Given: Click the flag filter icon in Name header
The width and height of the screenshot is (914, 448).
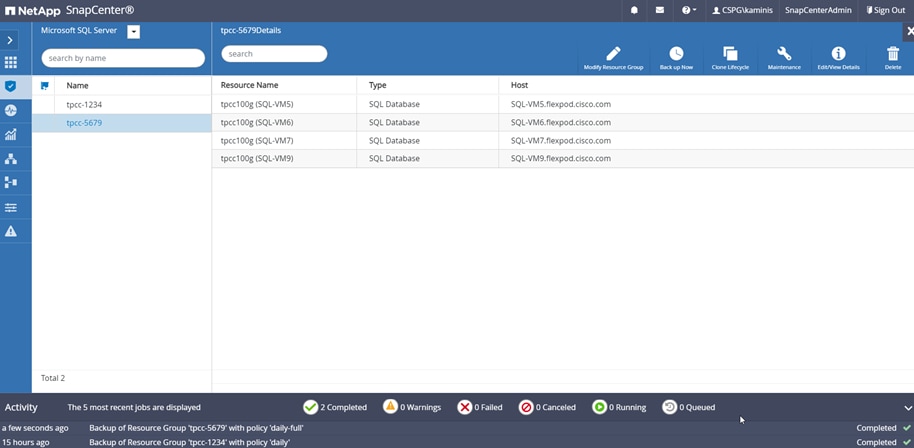Looking at the screenshot, I should [x=44, y=86].
